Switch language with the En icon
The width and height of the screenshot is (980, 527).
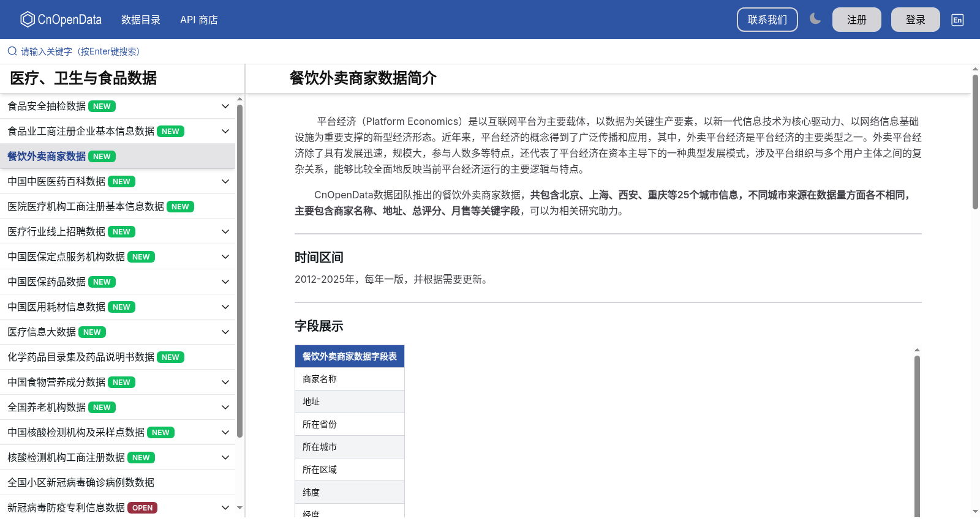(x=957, y=20)
